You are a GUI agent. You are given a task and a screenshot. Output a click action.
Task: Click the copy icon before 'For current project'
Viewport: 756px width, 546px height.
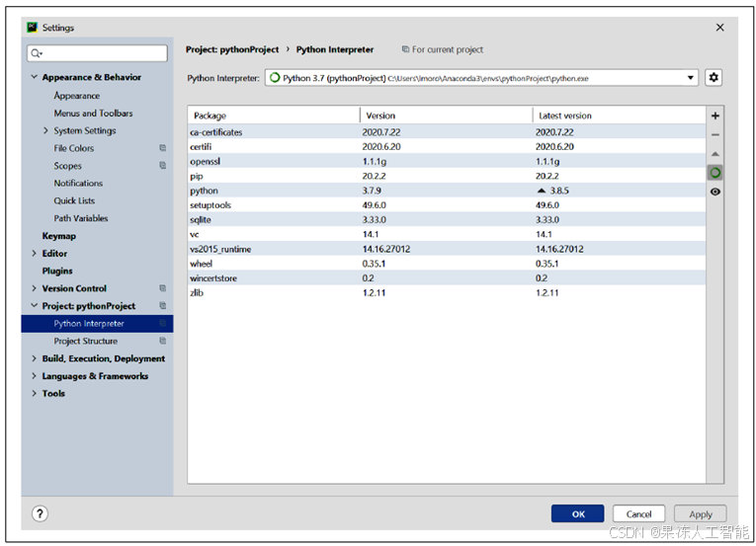pyautogui.click(x=405, y=49)
